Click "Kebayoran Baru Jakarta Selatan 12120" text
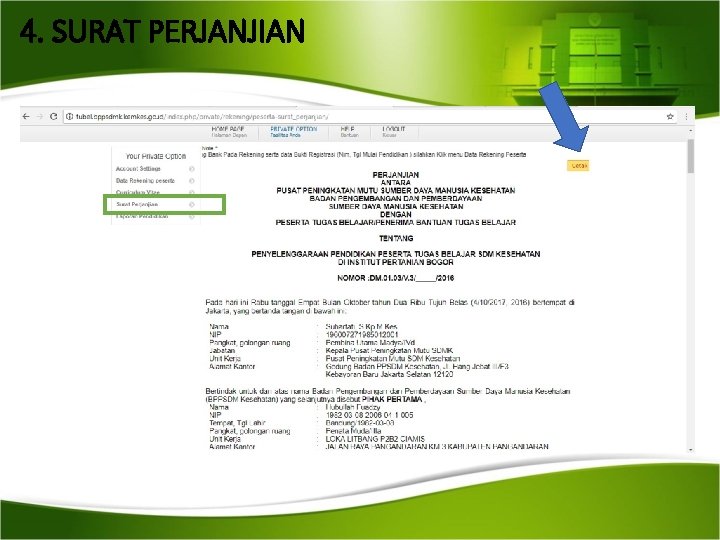The height and width of the screenshot is (540, 720). pyautogui.click(x=389, y=375)
